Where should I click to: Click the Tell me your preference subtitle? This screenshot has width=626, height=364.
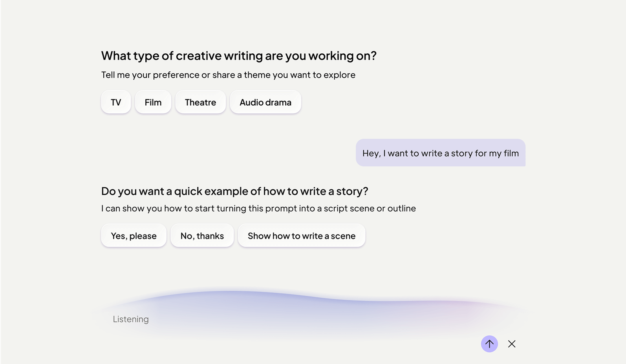click(228, 75)
